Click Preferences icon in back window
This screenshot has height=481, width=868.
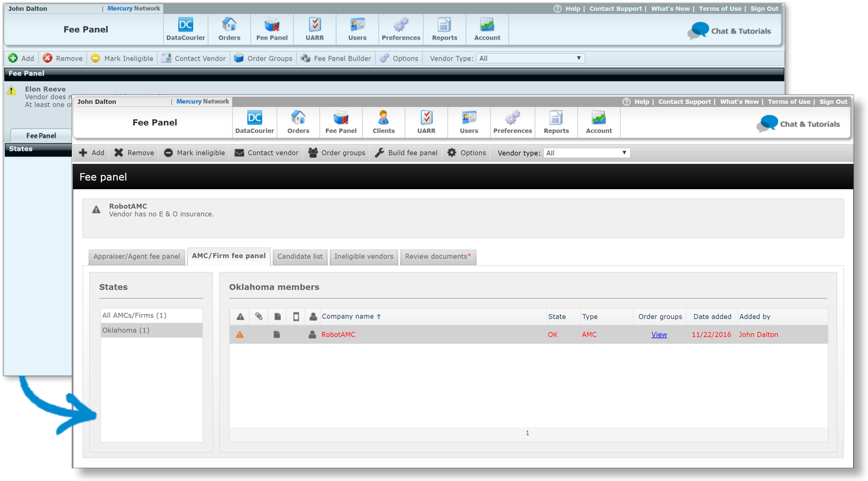401,29
